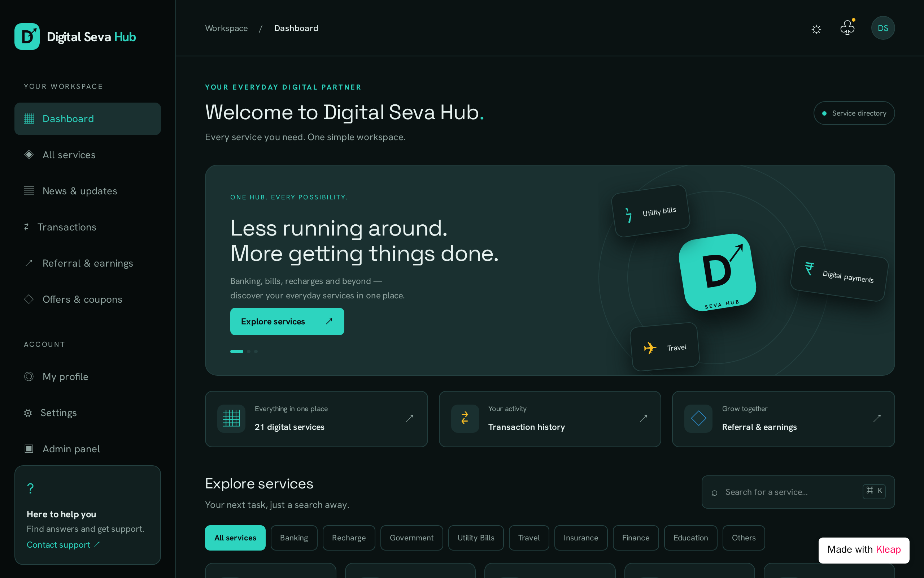Click the lightning bolt Utility bills icon
The width and height of the screenshot is (924, 578).
(x=628, y=215)
